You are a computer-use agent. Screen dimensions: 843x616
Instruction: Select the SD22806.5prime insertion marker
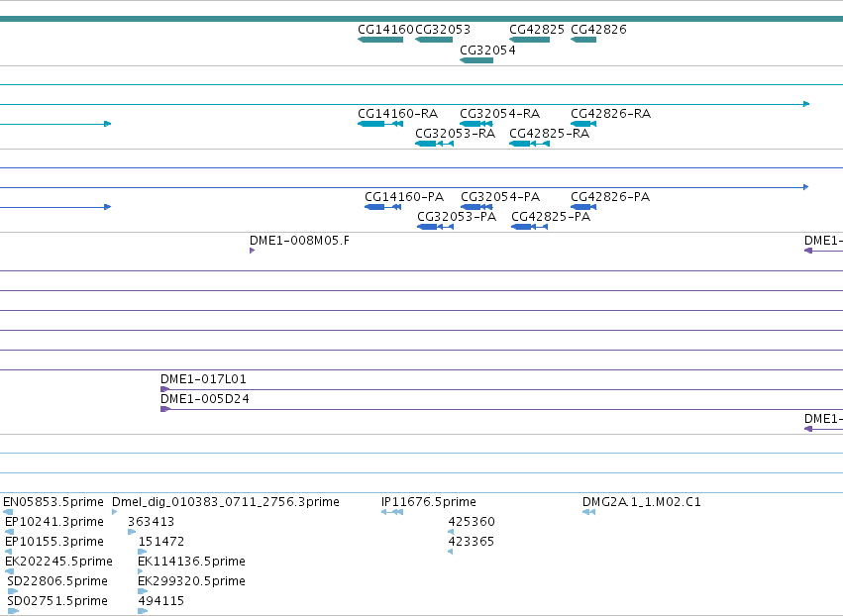(12, 591)
